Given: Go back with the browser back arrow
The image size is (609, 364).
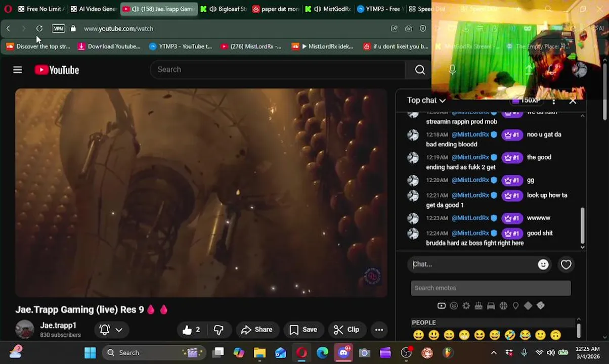Looking at the screenshot, I should pyautogui.click(x=8, y=29).
